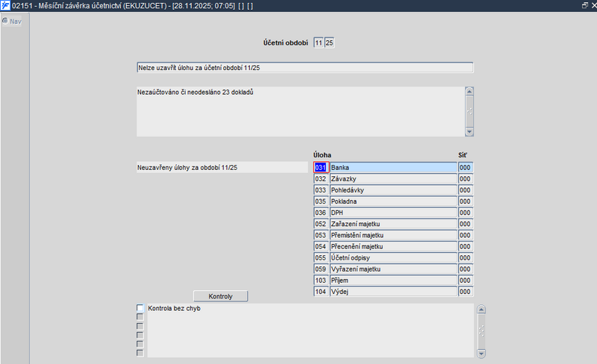Image resolution: width=597 pixels, height=364 pixels.
Task: Tick the last checkbox in control results list
Action: [x=140, y=353]
